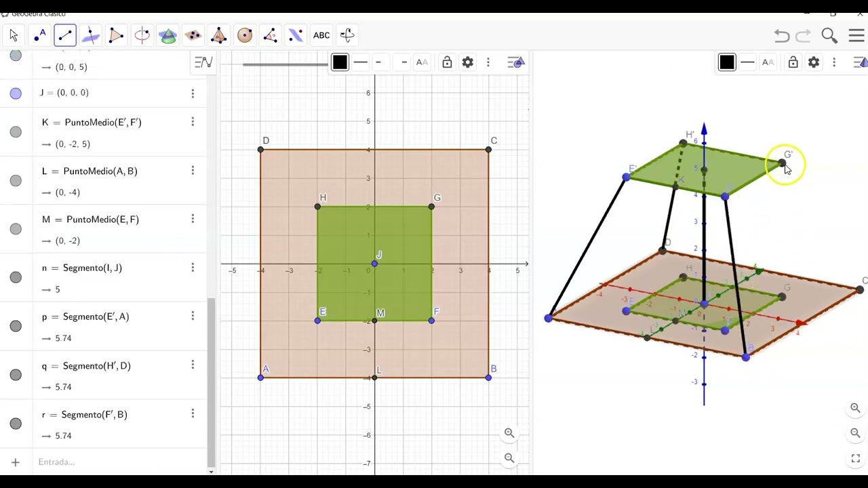
Task: Open the main hamburger menu
Action: point(856,35)
